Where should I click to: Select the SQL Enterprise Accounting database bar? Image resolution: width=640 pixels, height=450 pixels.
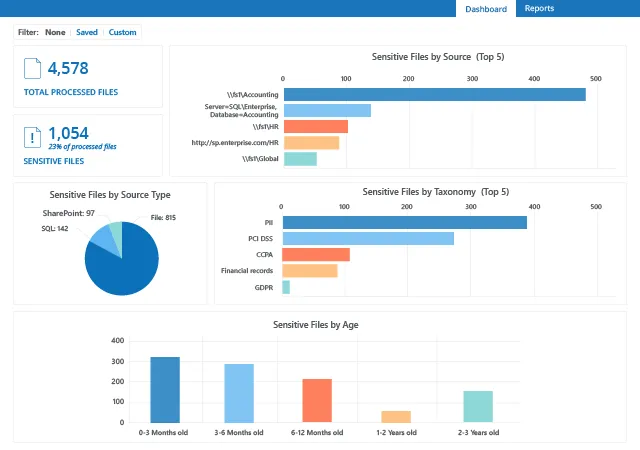click(327, 111)
